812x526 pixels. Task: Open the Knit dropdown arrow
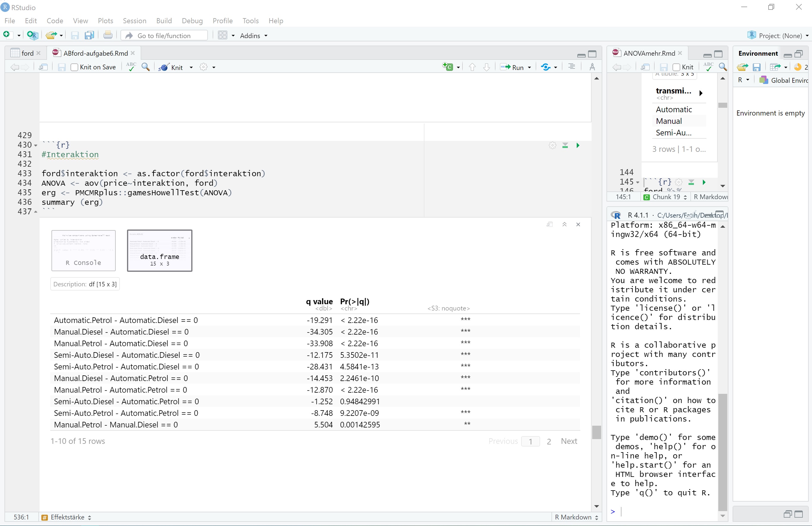(191, 67)
